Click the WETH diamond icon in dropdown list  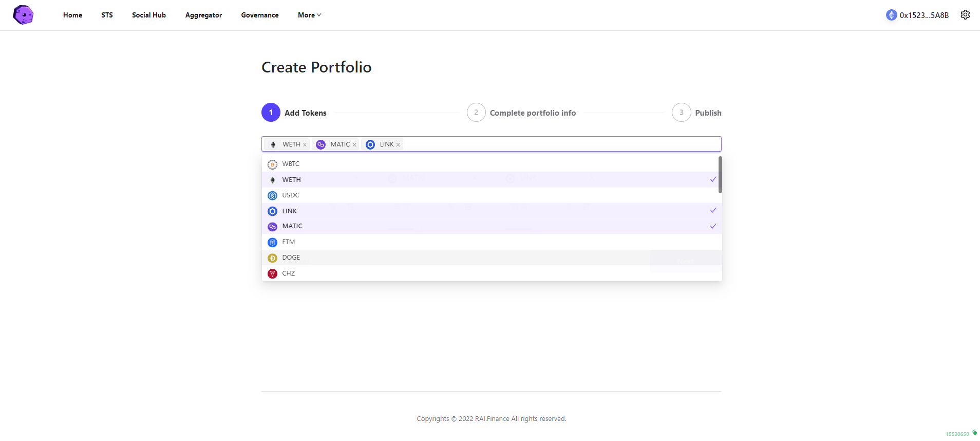pyautogui.click(x=272, y=180)
